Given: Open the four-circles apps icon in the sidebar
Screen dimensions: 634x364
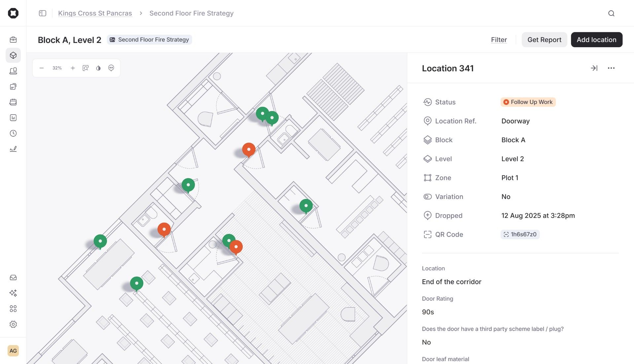Looking at the screenshot, I should click(x=13, y=309).
